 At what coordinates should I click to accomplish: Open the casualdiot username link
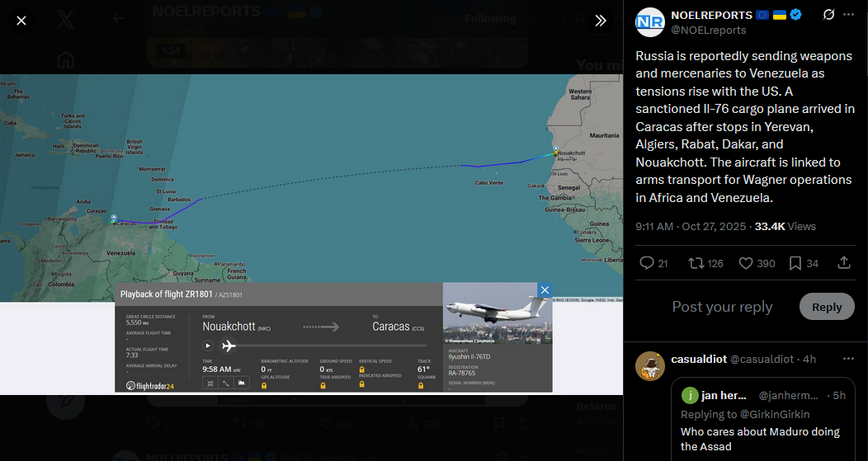coord(699,360)
